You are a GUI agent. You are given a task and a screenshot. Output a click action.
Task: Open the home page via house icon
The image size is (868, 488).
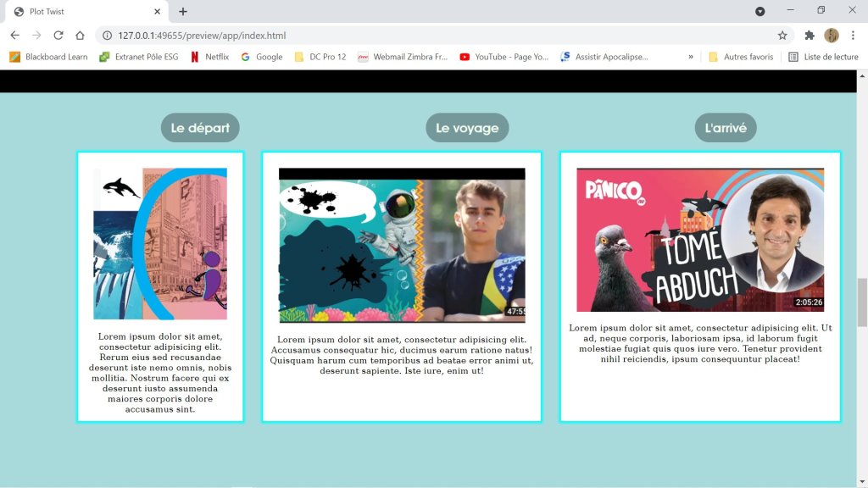[x=80, y=36]
